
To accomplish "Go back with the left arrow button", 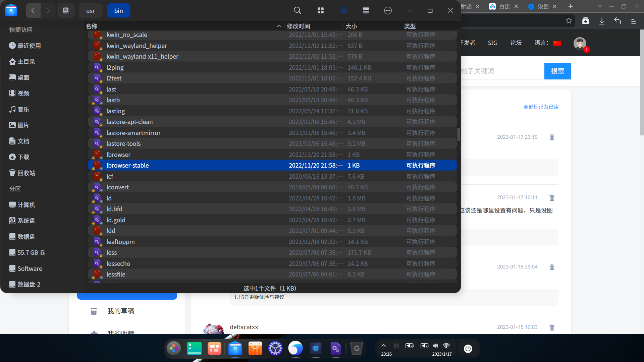I will (x=33, y=11).
